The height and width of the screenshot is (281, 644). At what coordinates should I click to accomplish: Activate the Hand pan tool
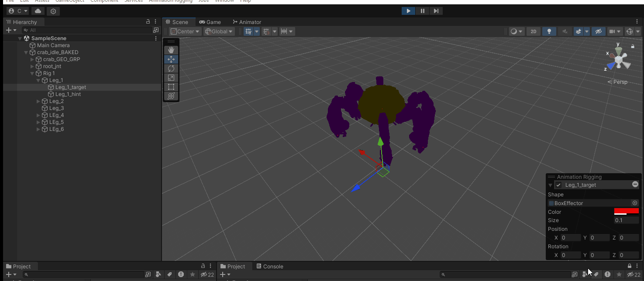click(x=171, y=50)
